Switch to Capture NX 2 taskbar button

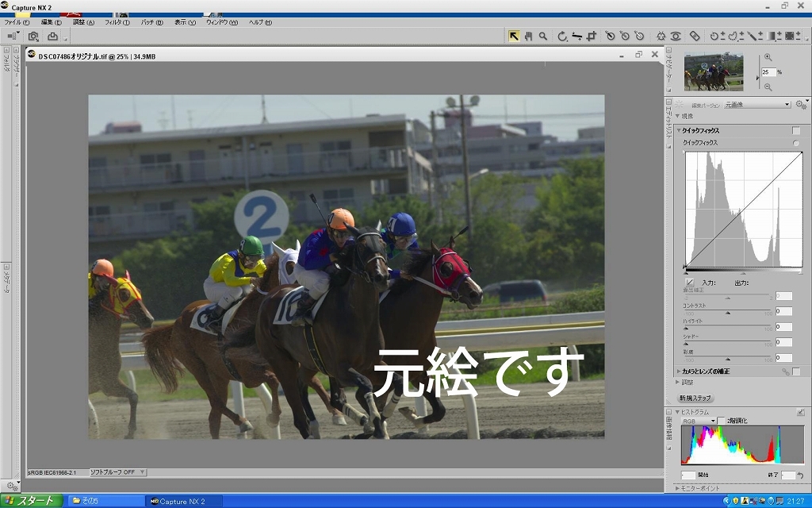[184, 502]
